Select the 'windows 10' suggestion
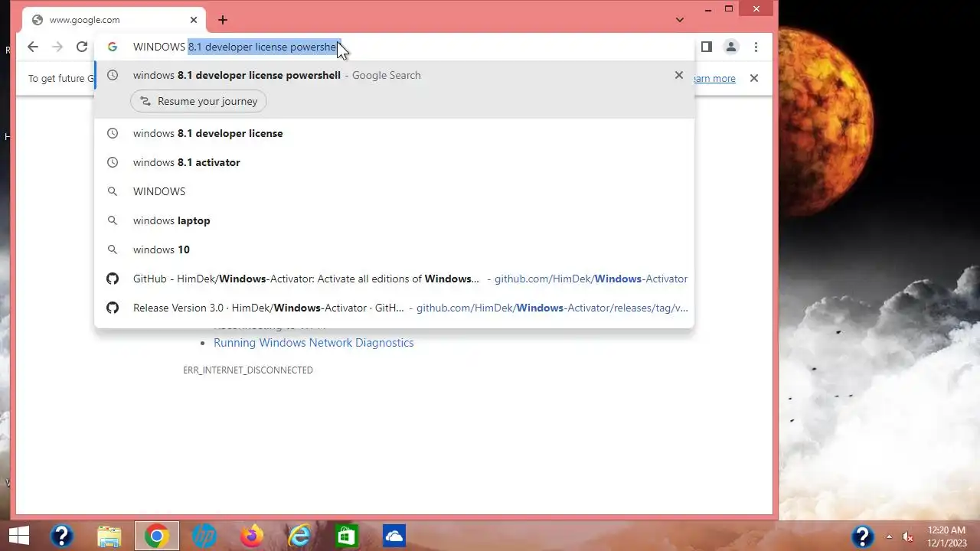Viewport: 980px width, 551px height. coord(394,249)
